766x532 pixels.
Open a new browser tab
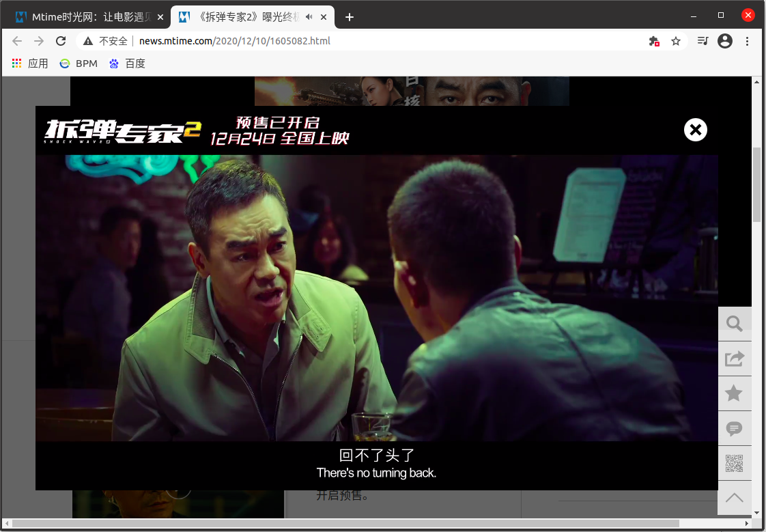(x=350, y=17)
